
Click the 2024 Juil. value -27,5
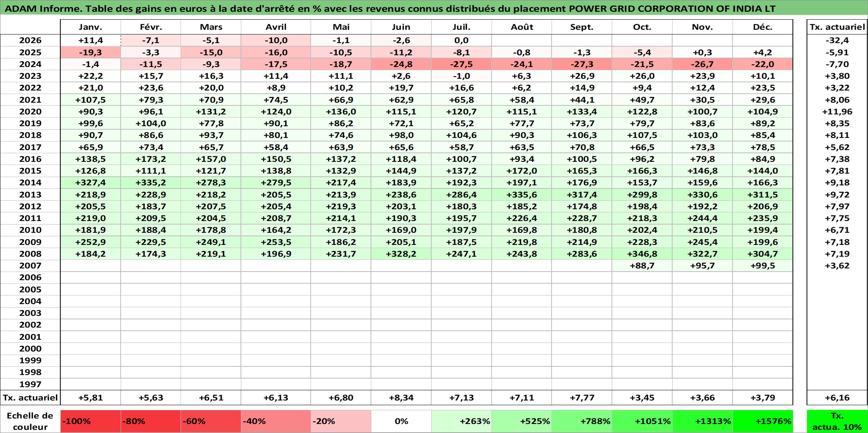click(461, 64)
